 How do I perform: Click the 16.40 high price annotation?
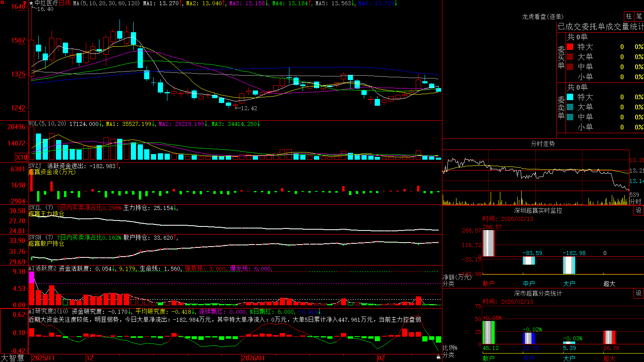pos(45,9)
